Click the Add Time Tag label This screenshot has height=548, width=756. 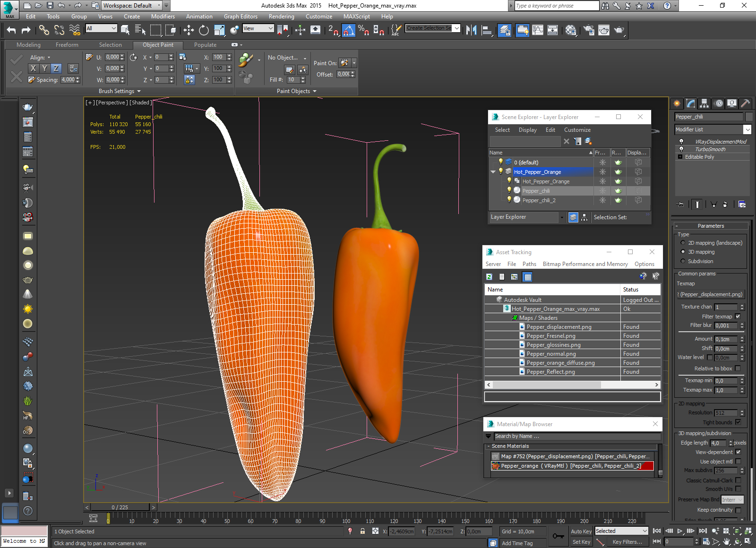point(517,543)
